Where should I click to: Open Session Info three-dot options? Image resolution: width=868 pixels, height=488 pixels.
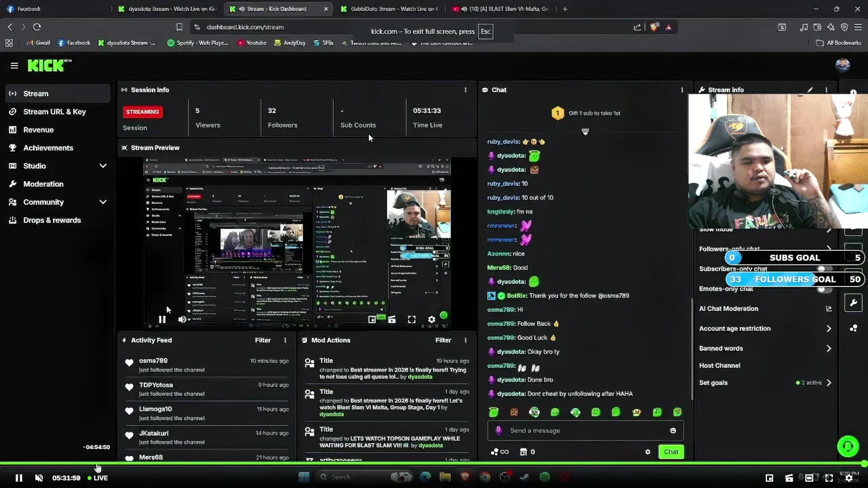465,90
